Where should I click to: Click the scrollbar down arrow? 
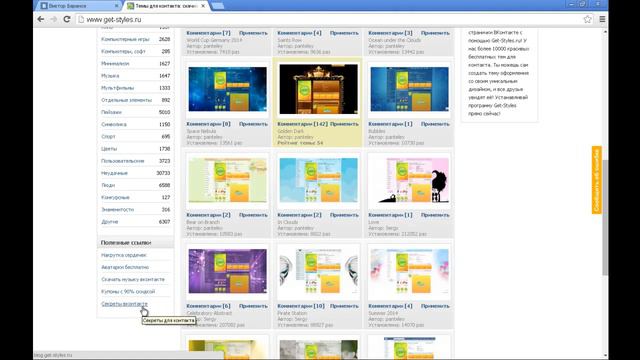[x=605, y=356]
